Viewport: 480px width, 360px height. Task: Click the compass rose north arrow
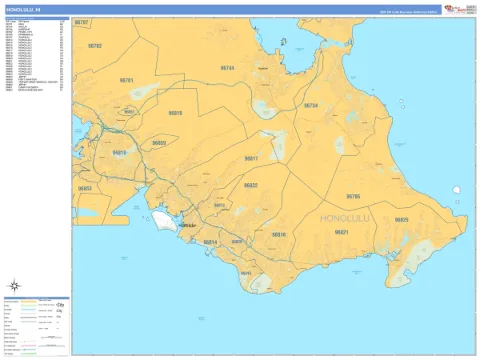click(x=14, y=286)
